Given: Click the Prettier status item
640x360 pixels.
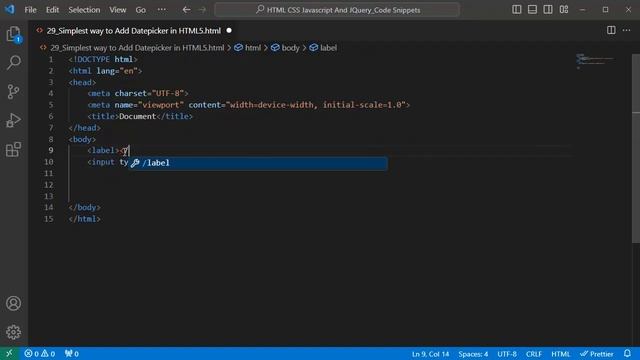Looking at the screenshot, I should pyautogui.click(x=597, y=353).
